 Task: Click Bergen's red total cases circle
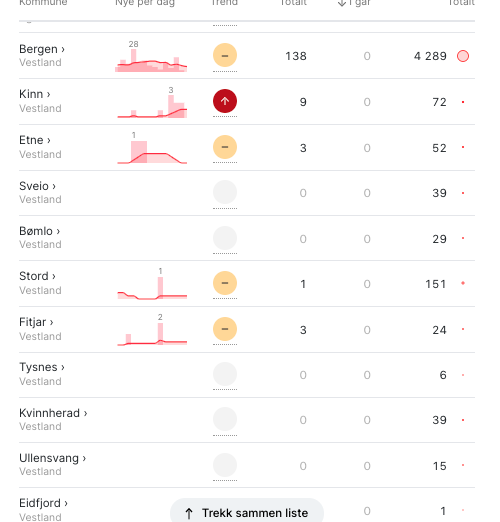point(463,56)
